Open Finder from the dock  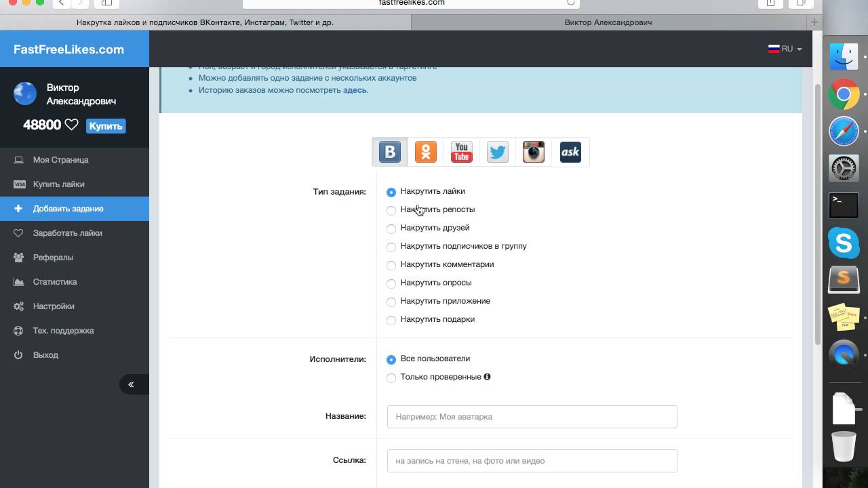pyautogui.click(x=844, y=57)
